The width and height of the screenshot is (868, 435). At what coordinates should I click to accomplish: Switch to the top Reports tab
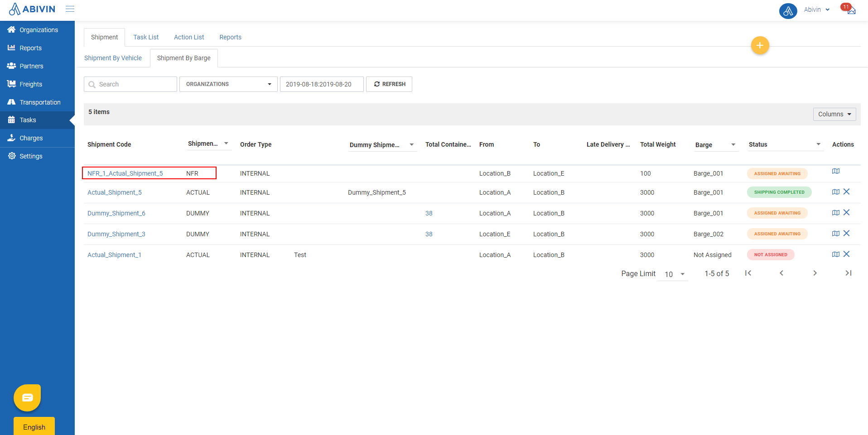pyautogui.click(x=230, y=37)
